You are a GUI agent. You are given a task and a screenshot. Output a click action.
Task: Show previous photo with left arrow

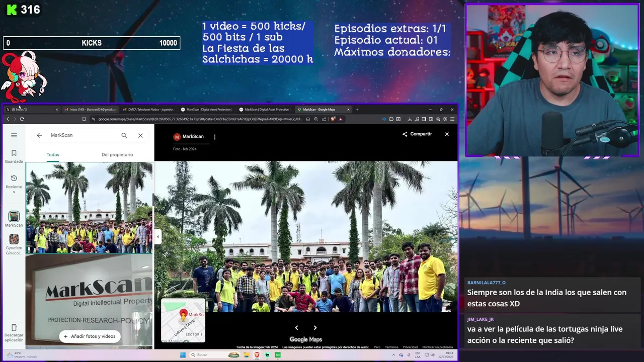(x=296, y=328)
